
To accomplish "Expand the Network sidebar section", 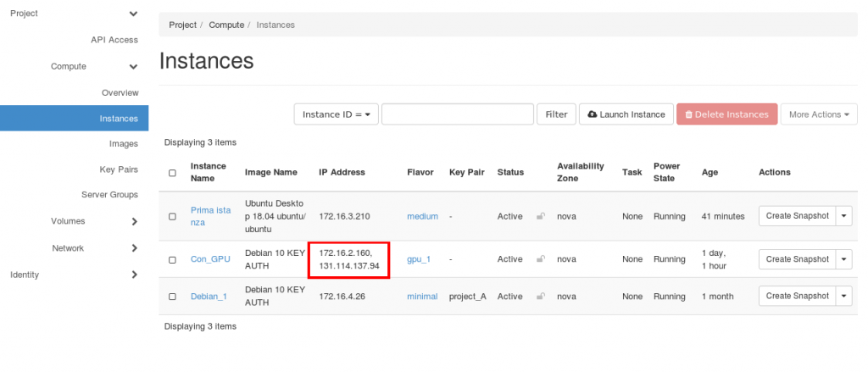I will (x=134, y=248).
